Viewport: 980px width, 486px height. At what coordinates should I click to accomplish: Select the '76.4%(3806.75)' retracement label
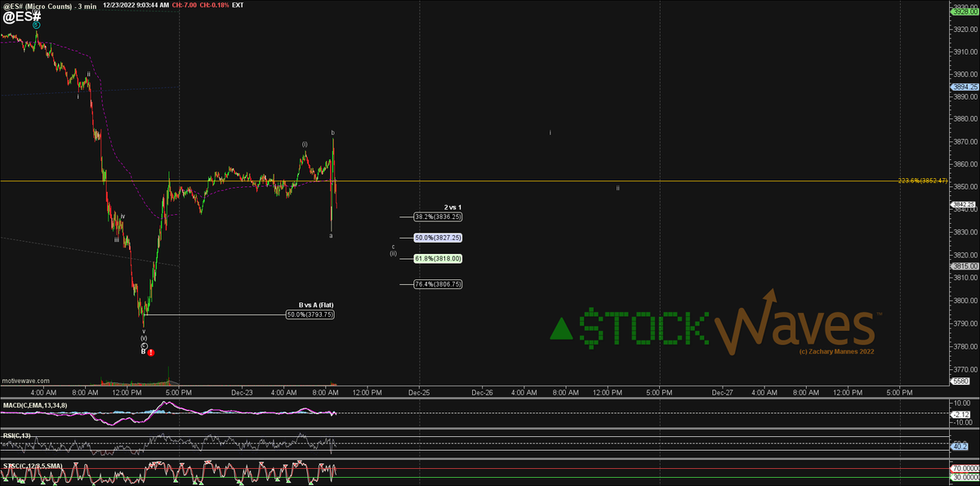[x=438, y=284]
